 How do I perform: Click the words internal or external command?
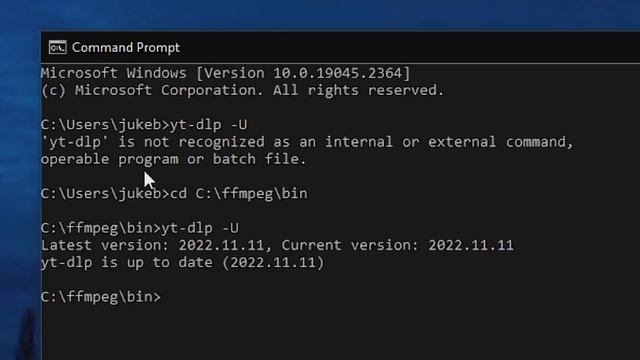coord(449,142)
